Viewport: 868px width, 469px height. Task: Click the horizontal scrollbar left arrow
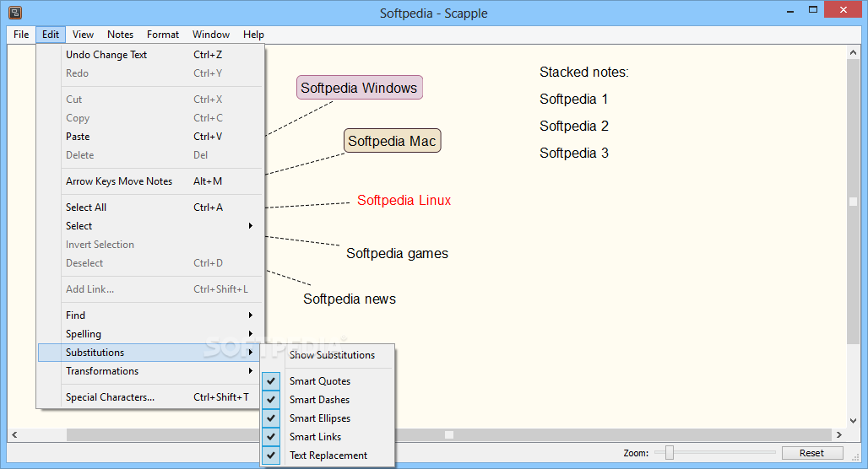pyautogui.click(x=14, y=434)
